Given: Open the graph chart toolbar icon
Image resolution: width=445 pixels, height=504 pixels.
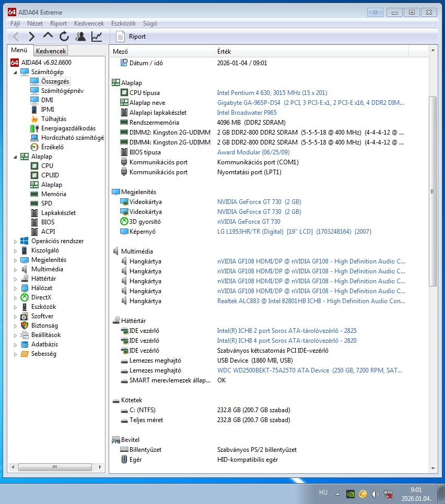Looking at the screenshot, I should tap(97, 37).
